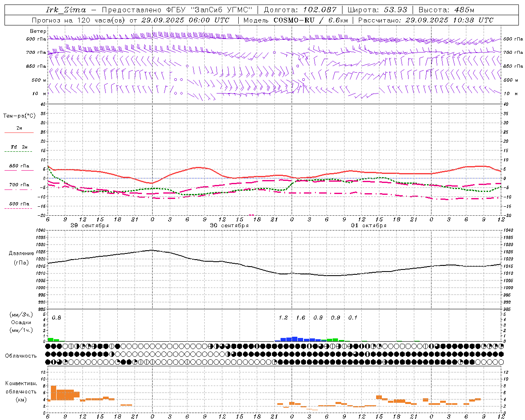Click the Давление pressure panel label
Screen dimensions: 525x420
pyautogui.click(x=21, y=253)
